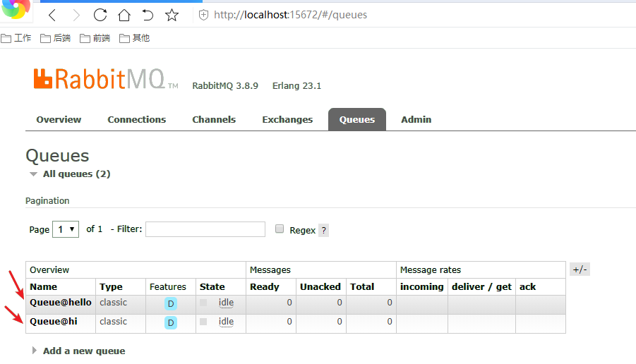
Task: Click the browser back arrow
Action: (x=52, y=16)
